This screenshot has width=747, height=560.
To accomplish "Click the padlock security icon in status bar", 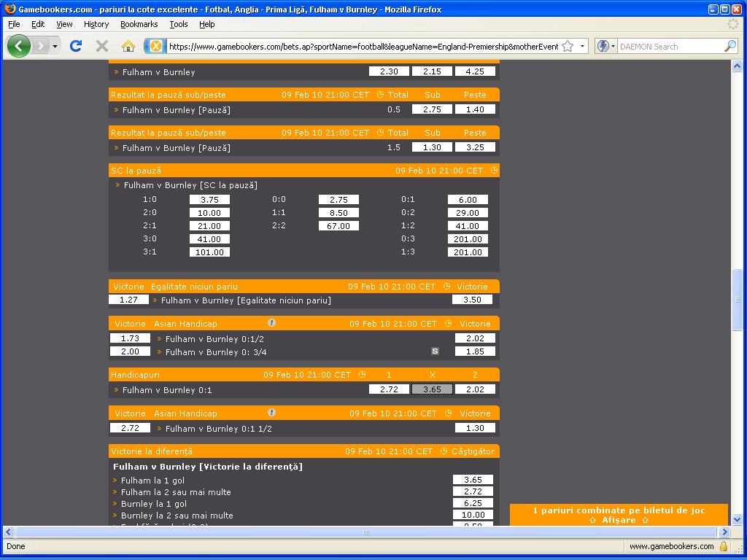I will click(724, 545).
